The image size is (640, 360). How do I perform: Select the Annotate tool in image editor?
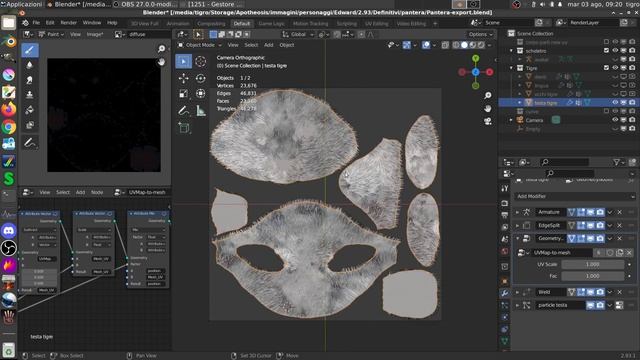[x=29, y=142]
